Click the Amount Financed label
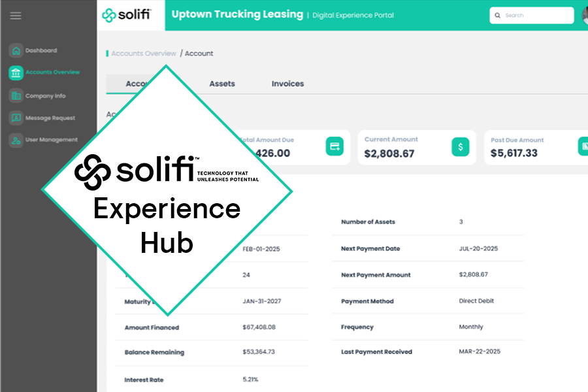This screenshot has height=392, width=588. 152,327
